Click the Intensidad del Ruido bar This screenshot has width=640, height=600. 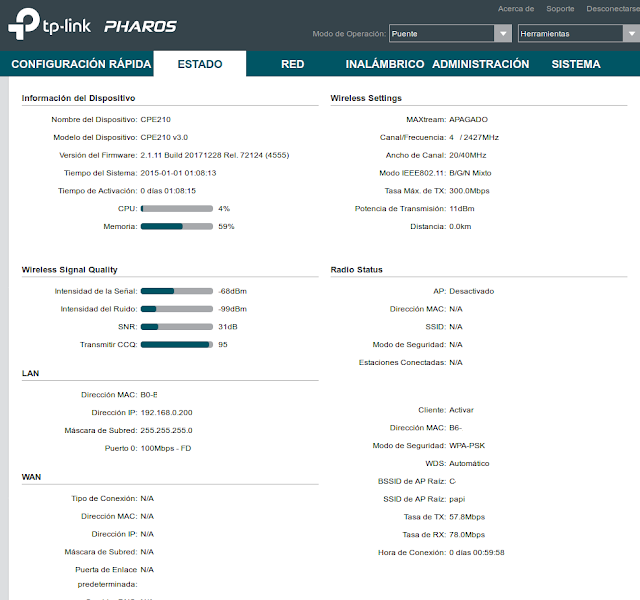point(177,309)
